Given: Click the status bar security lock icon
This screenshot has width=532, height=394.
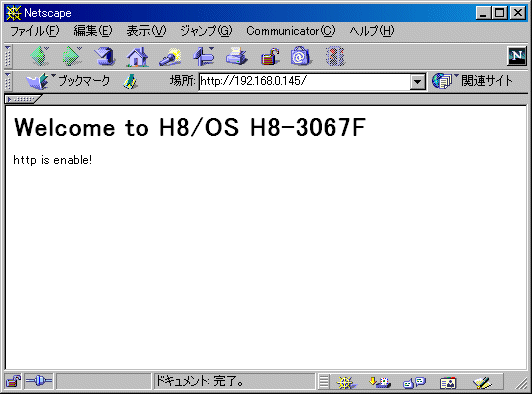Looking at the screenshot, I should pyautogui.click(x=14, y=381).
